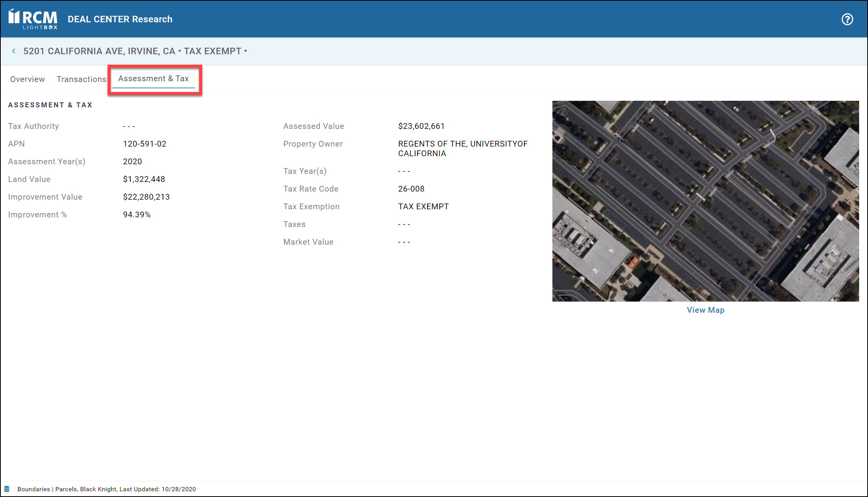868x497 pixels.
Task: Click the Assessed Value $23,602,661
Action: tap(421, 126)
